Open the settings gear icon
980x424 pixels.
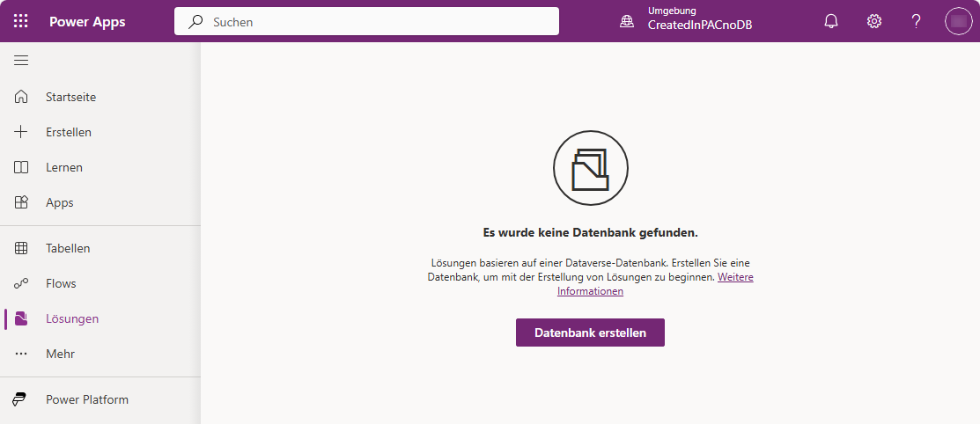click(x=873, y=21)
